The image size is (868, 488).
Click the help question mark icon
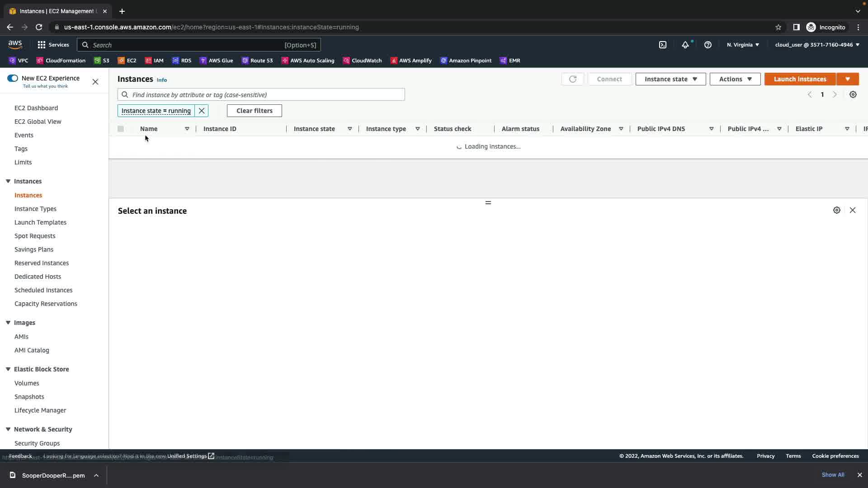[x=708, y=45]
